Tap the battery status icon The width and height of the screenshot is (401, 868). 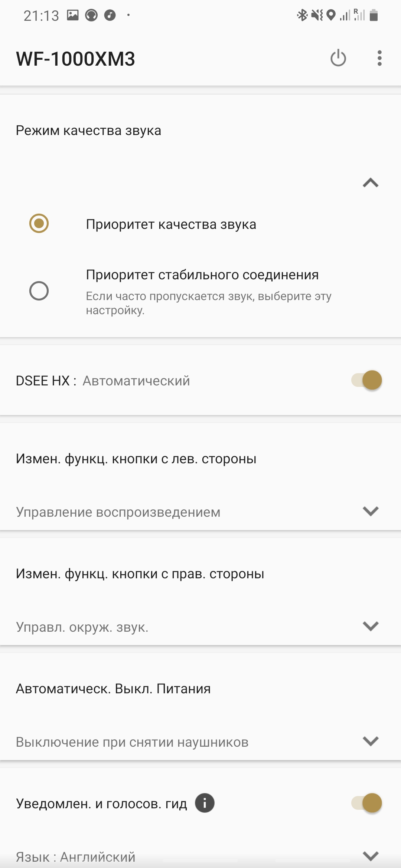coord(374,15)
